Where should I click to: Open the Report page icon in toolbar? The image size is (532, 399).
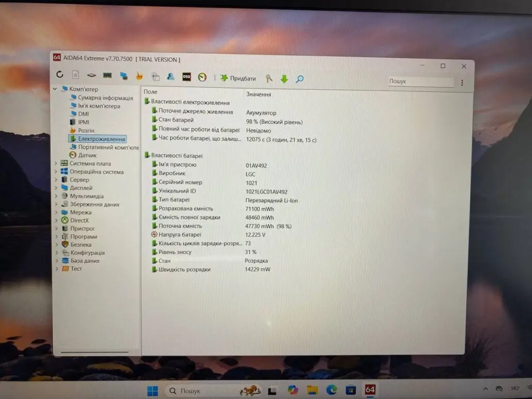pos(75,75)
